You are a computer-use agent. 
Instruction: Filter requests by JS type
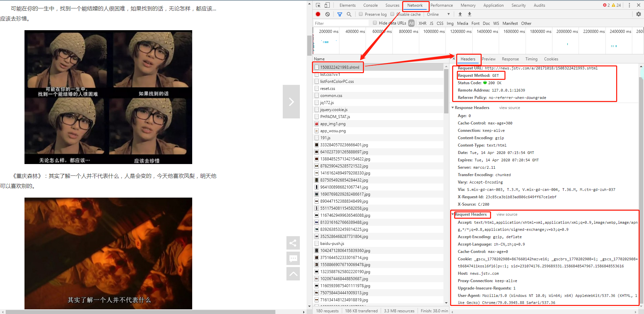[431, 23]
